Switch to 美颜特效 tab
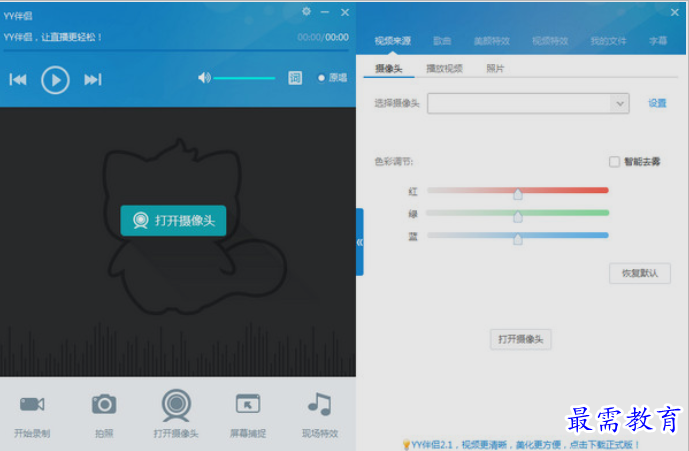The width and height of the screenshot is (689, 451). tap(492, 41)
